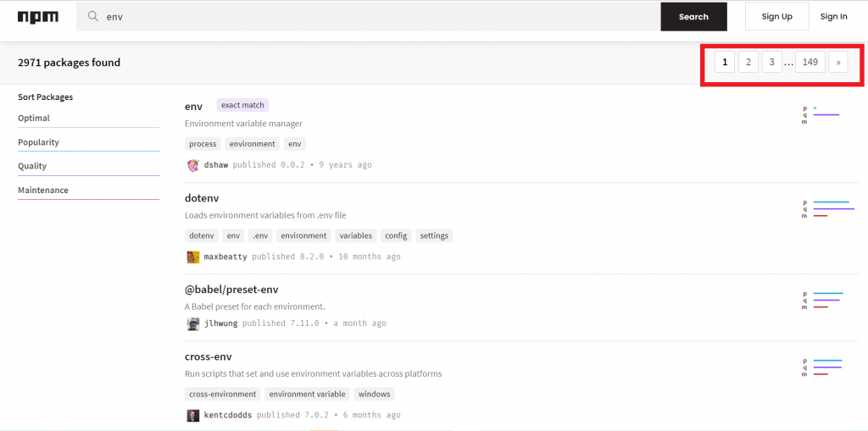Click the black Search button
The image size is (868, 431).
(x=693, y=17)
